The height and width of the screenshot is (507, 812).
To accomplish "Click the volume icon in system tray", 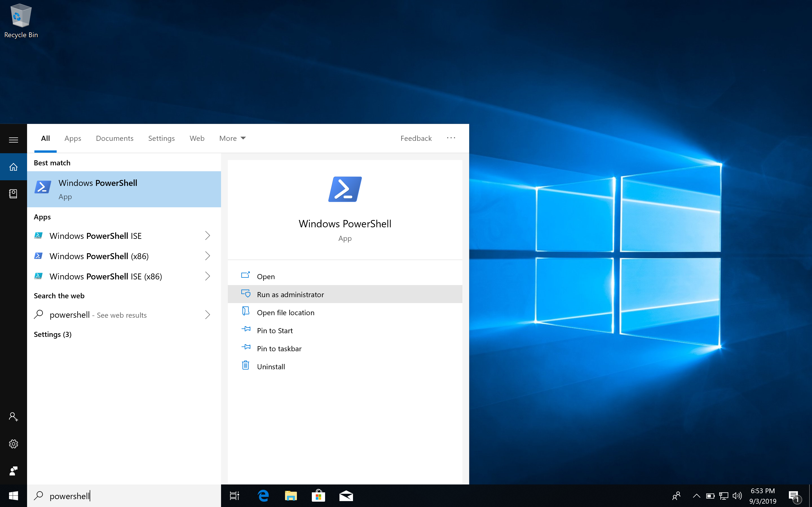I will pos(737,496).
